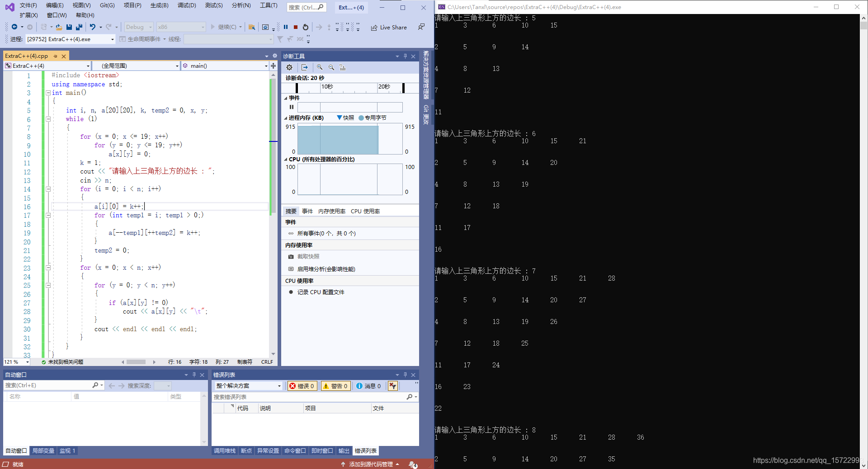Collapse the Events section in Diagnostic Tools
Screen dimensions: 868x469
pos(286,98)
